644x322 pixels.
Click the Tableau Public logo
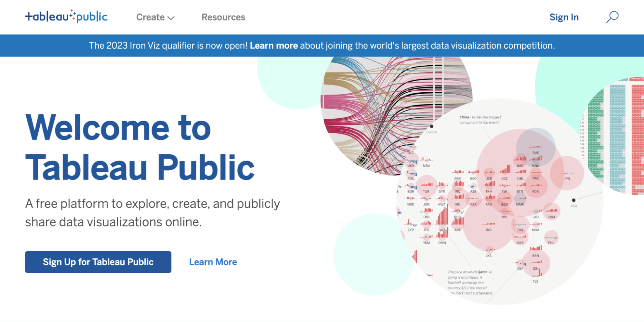66,16
